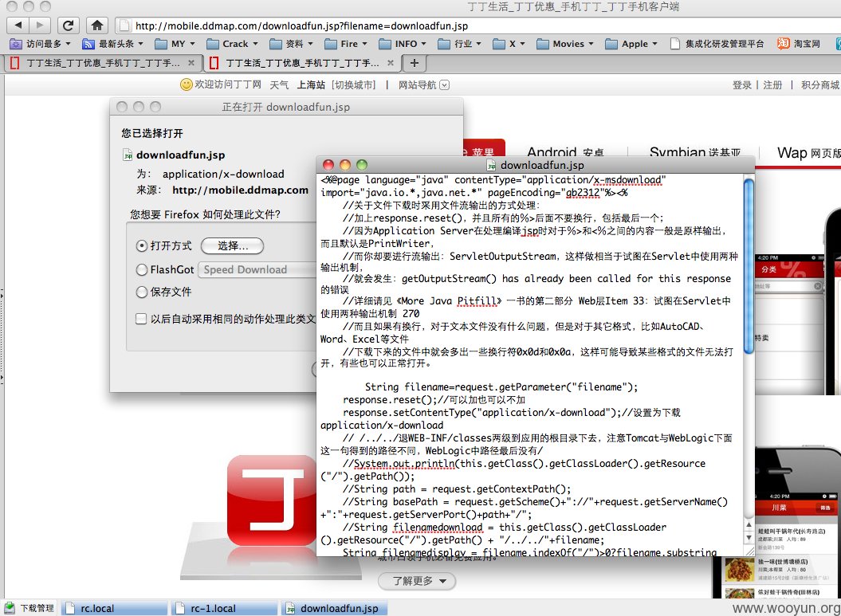The image size is (841, 616).
Task: Expand the INFO bookmarks folder
Action: point(403,44)
